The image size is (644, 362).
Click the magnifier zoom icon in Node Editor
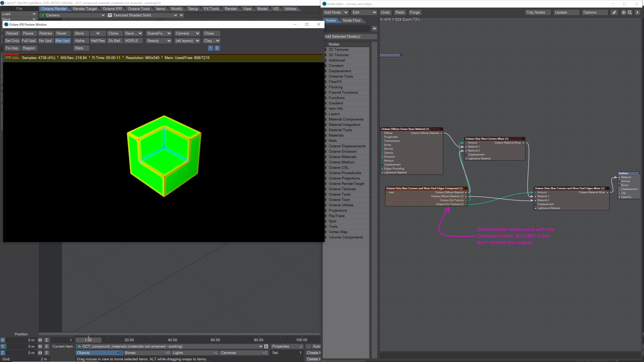(x=630, y=13)
